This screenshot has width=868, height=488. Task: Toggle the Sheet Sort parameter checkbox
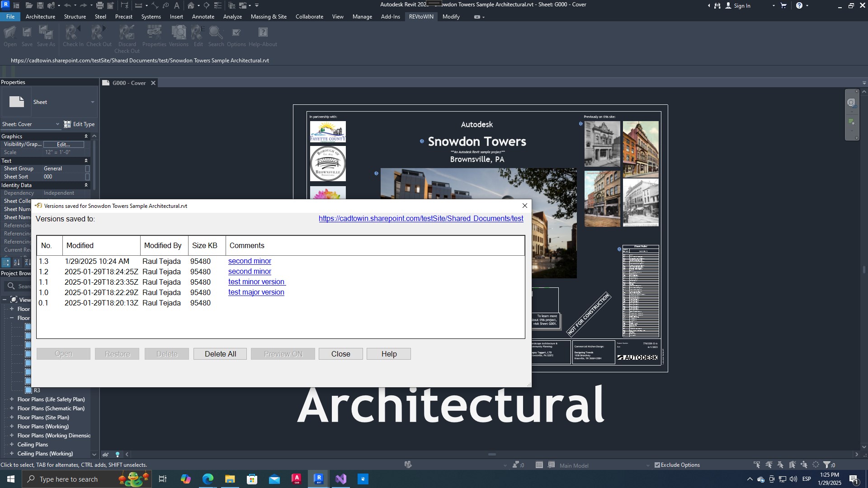click(x=87, y=177)
